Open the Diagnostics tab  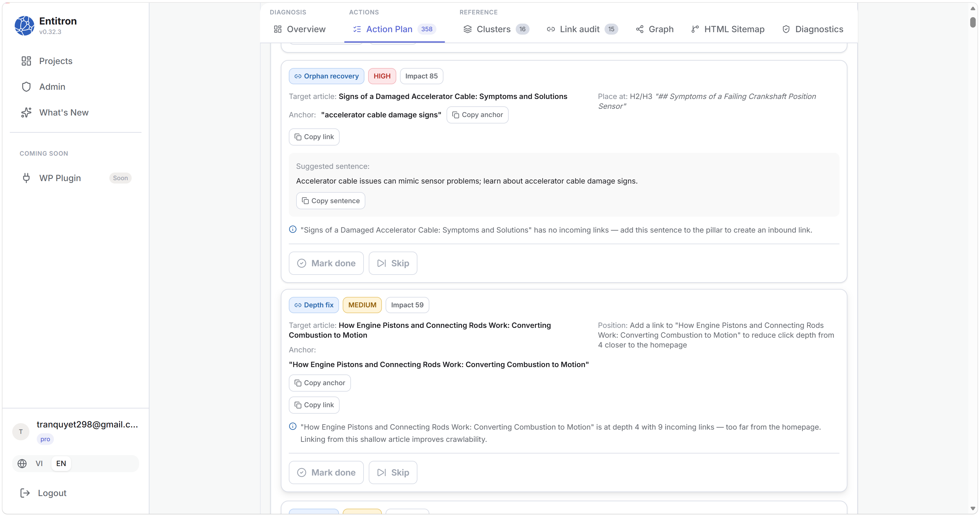click(x=812, y=29)
